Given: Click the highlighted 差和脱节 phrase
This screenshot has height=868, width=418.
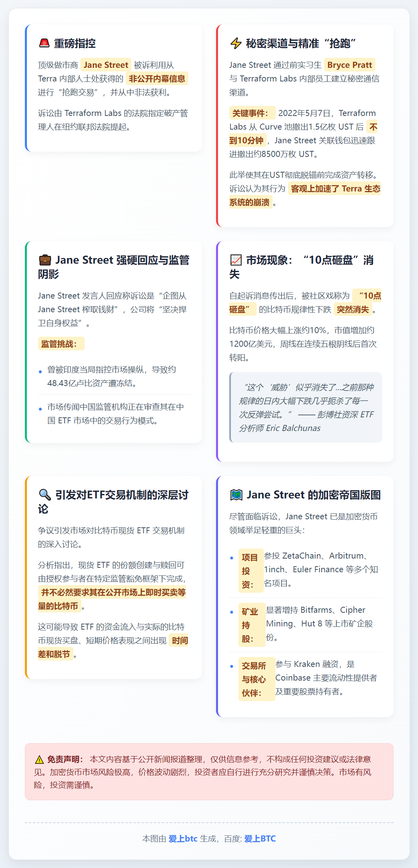Looking at the screenshot, I should [55, 654].
